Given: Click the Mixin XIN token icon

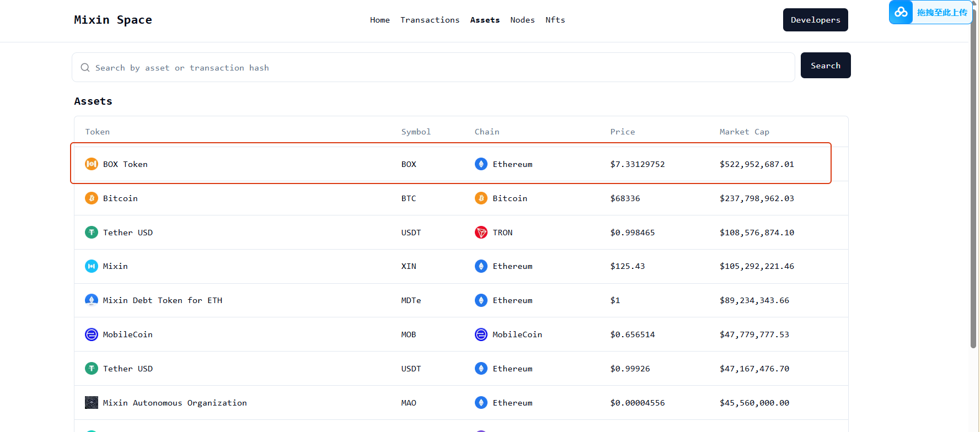Looking at the screenshot, I should [x=92, y=266].
